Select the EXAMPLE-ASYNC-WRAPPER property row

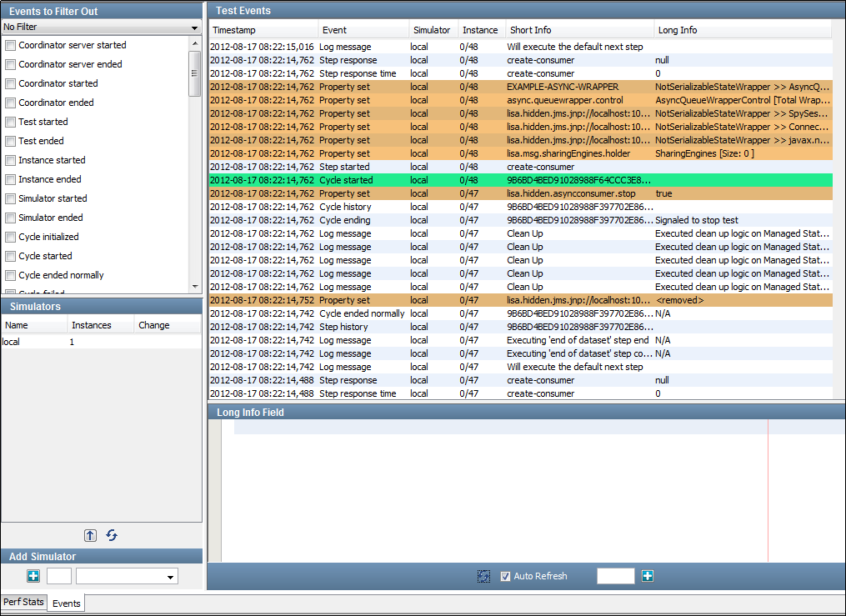coord(521,87)
